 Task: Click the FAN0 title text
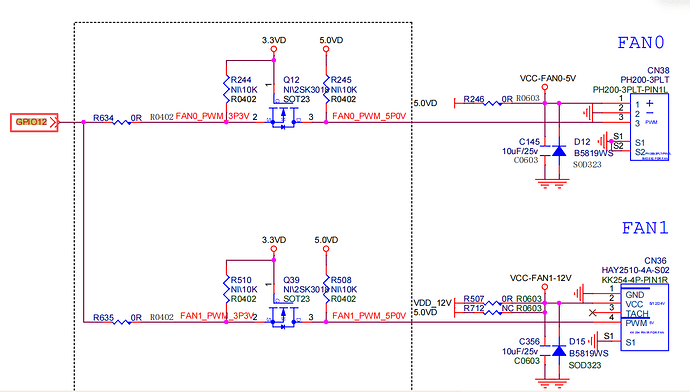click(x=641, y=43)
